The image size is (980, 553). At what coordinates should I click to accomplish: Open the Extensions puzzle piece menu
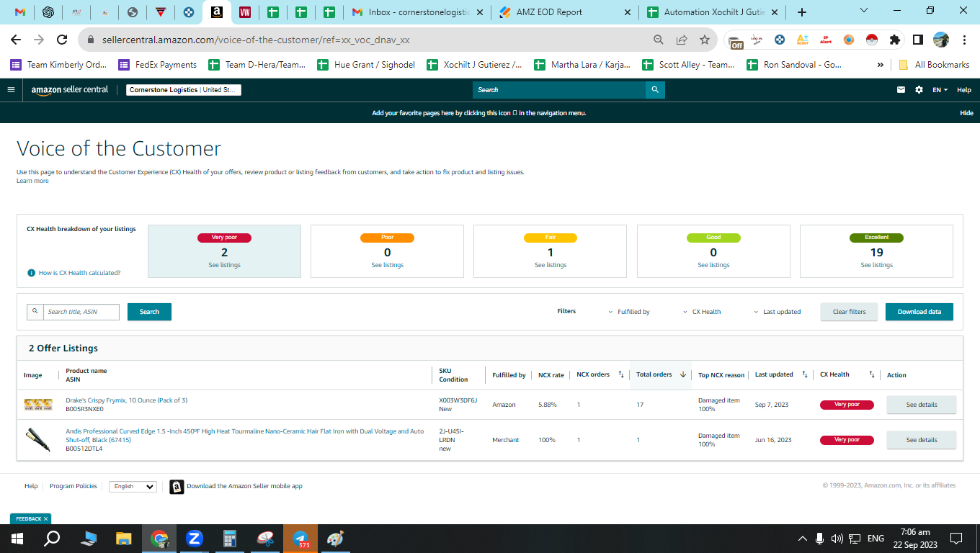coord(895,40)
